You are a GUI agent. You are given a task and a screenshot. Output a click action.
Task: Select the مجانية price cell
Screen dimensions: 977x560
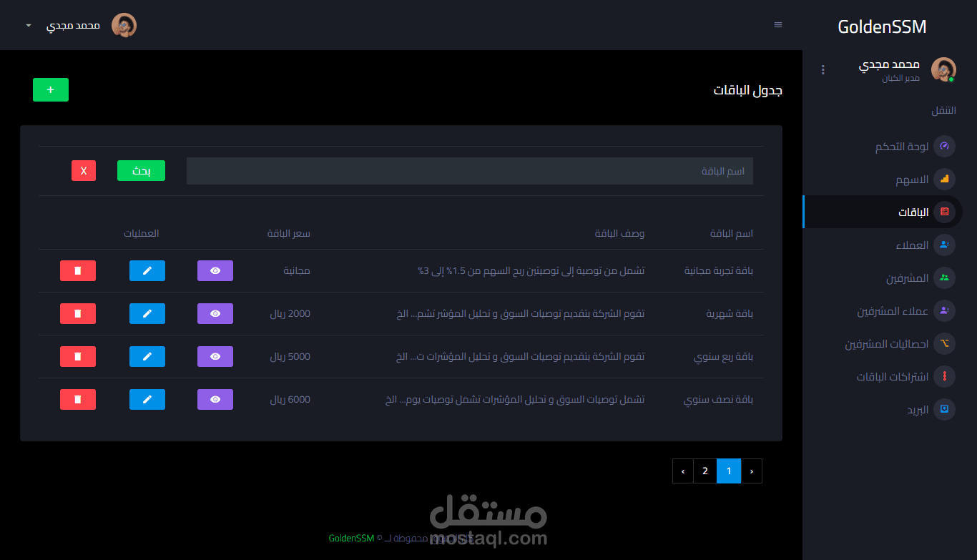(x=297, y=271)
